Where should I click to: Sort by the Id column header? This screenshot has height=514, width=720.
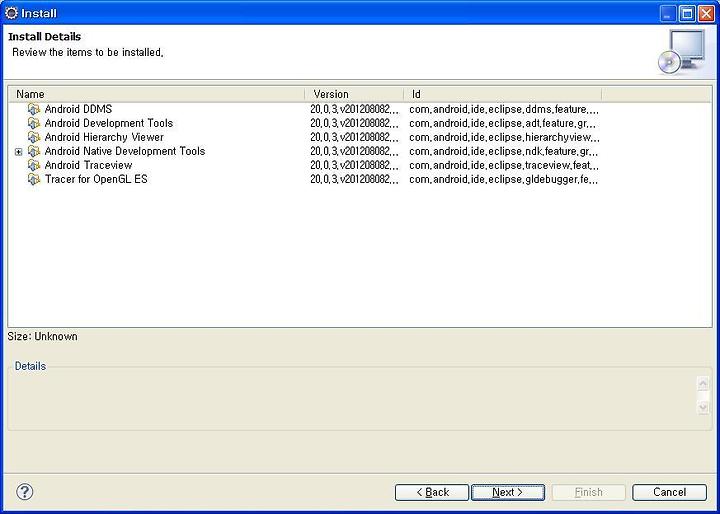click(x=503, y=94)
